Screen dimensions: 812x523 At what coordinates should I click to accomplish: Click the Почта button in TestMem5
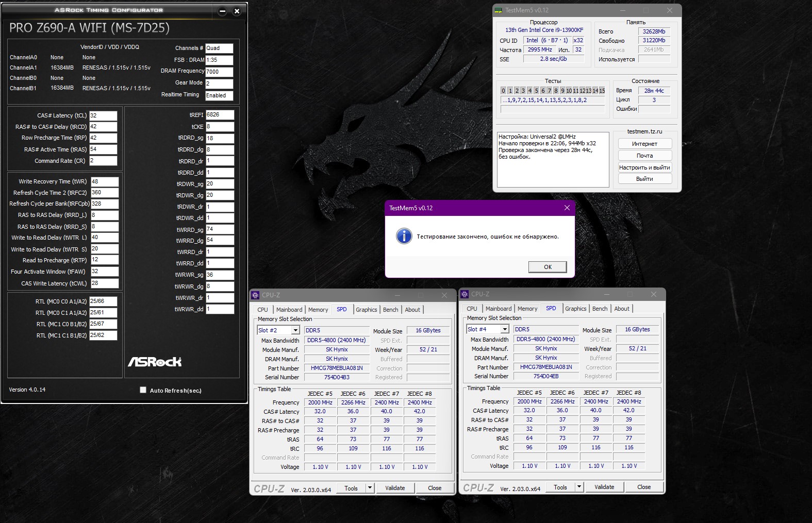coord(645,156)
